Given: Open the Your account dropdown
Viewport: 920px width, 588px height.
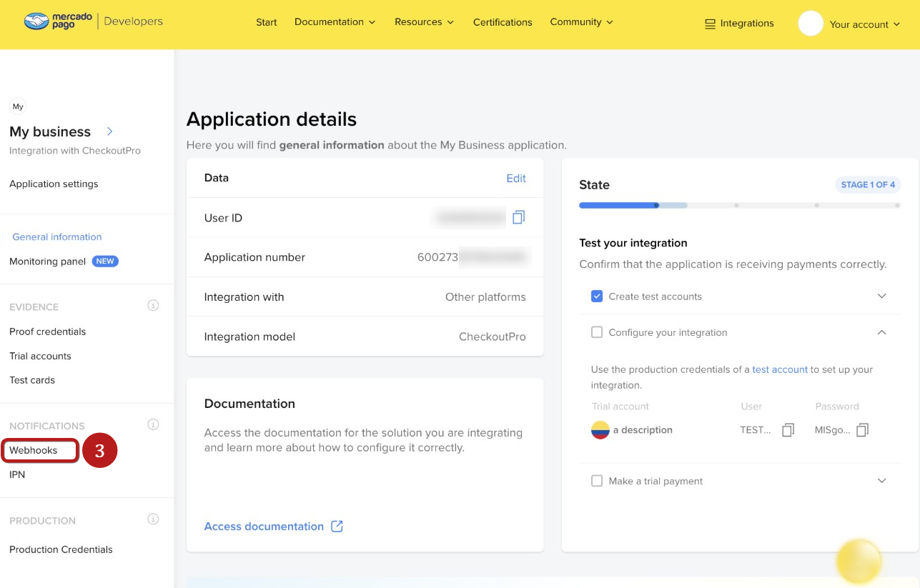Looking at the screenshot, I should click(x=864, y=24).
